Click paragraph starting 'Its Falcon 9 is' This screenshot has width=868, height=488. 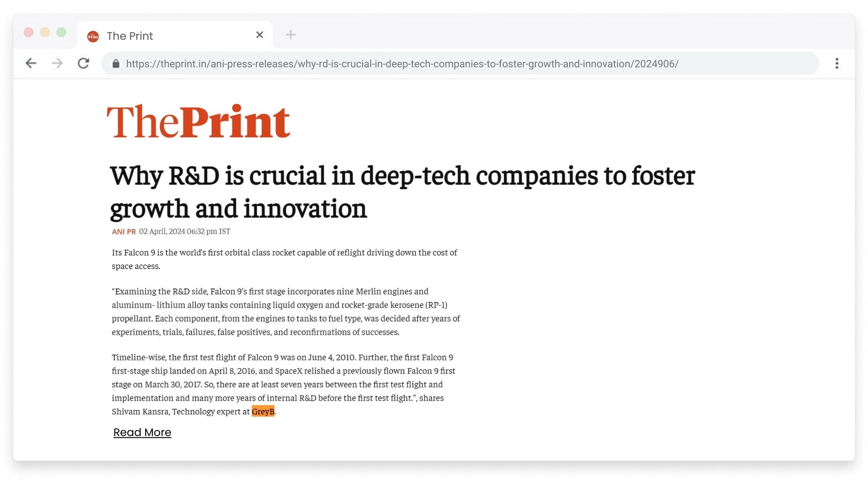[x=284, y=259]
